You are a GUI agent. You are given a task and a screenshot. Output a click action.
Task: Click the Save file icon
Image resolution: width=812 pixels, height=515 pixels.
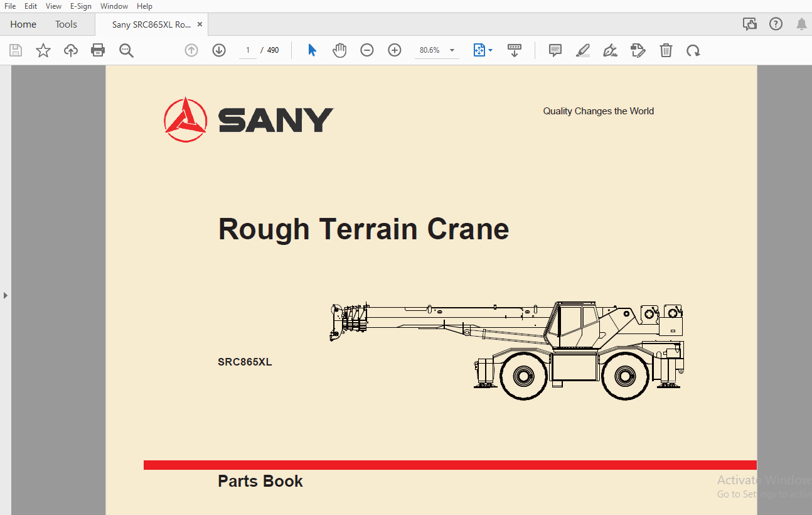(x=16, y=50)
